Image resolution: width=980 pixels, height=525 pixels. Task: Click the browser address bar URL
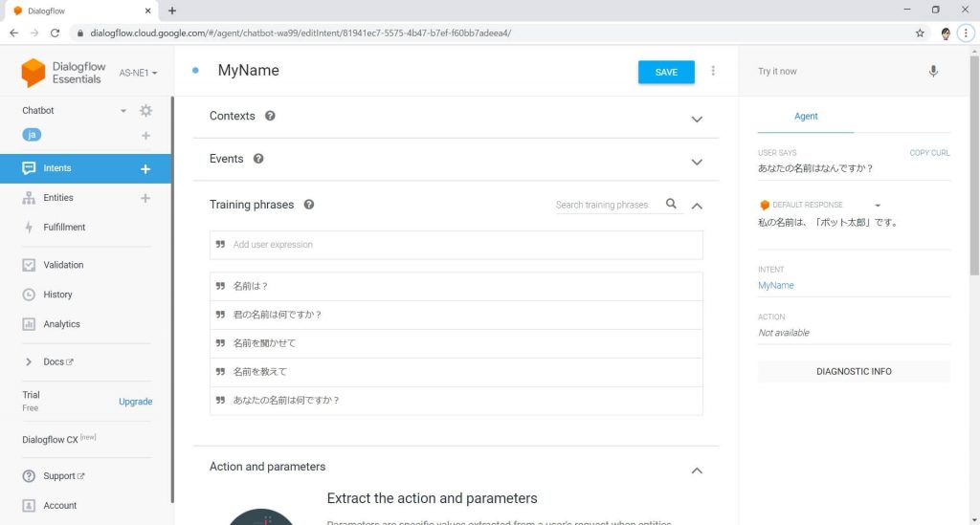(x=301, y=33)
